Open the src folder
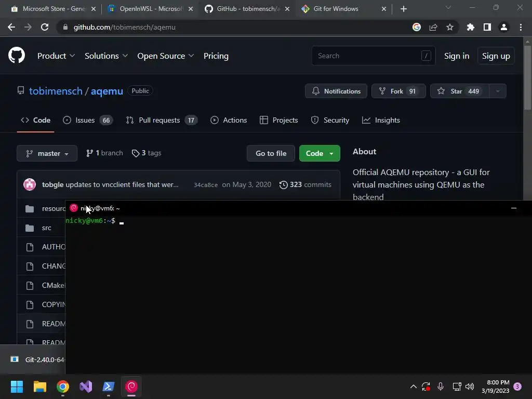The image size is (532, 399). pos(46,228)
